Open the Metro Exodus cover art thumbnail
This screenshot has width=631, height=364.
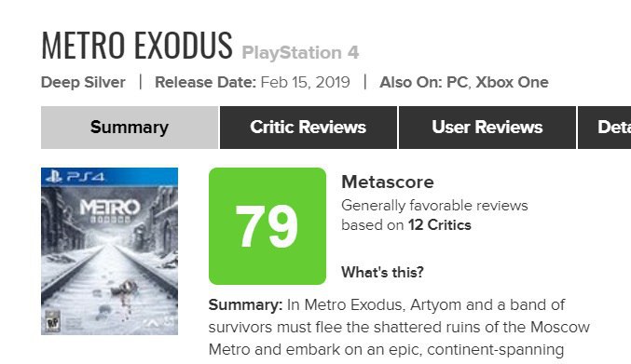pos(109,251)
